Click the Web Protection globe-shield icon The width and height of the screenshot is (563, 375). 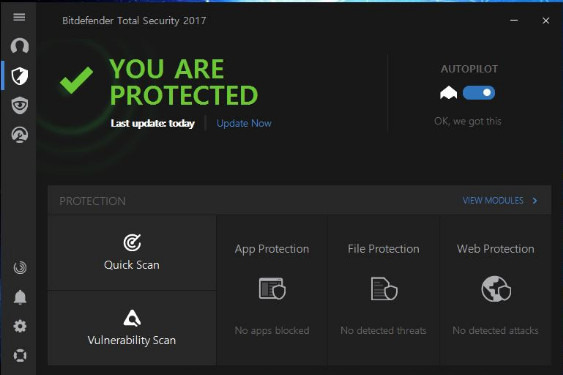pos(496,288)
